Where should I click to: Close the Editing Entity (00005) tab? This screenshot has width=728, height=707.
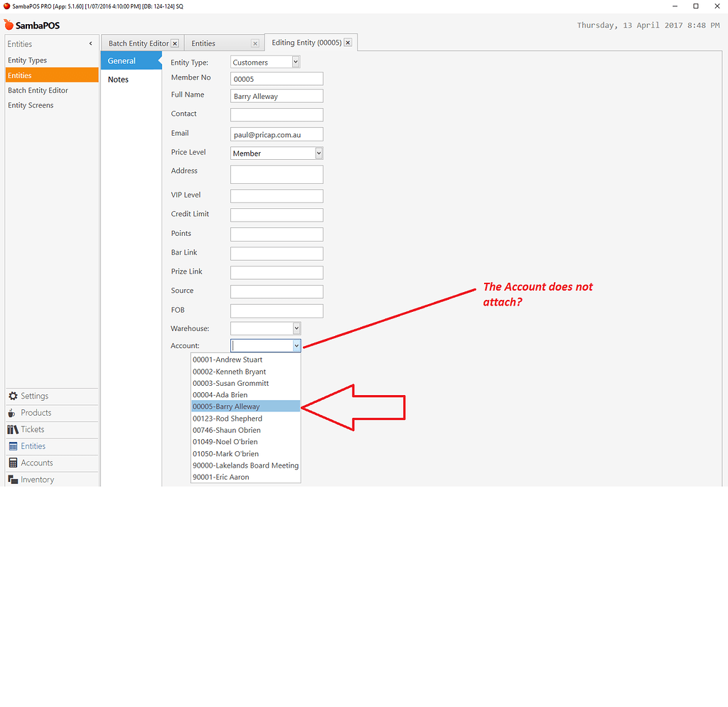click(348, 42)
